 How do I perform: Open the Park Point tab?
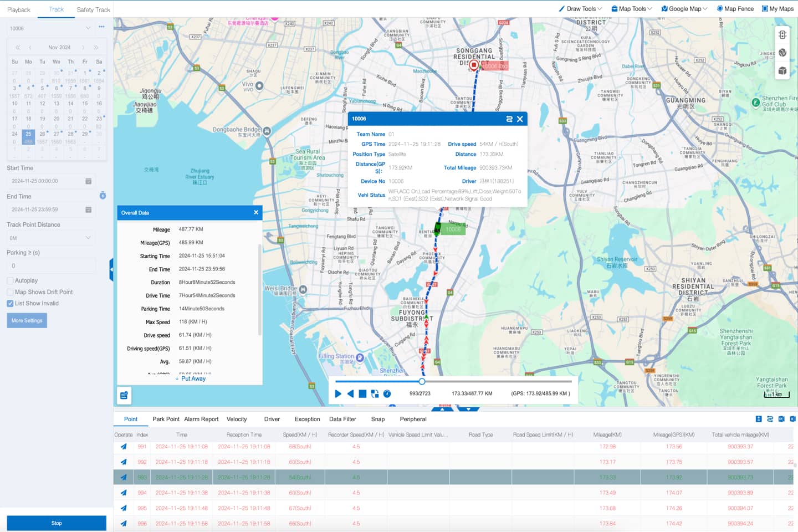pyautogui.click(x=166, y=420)
